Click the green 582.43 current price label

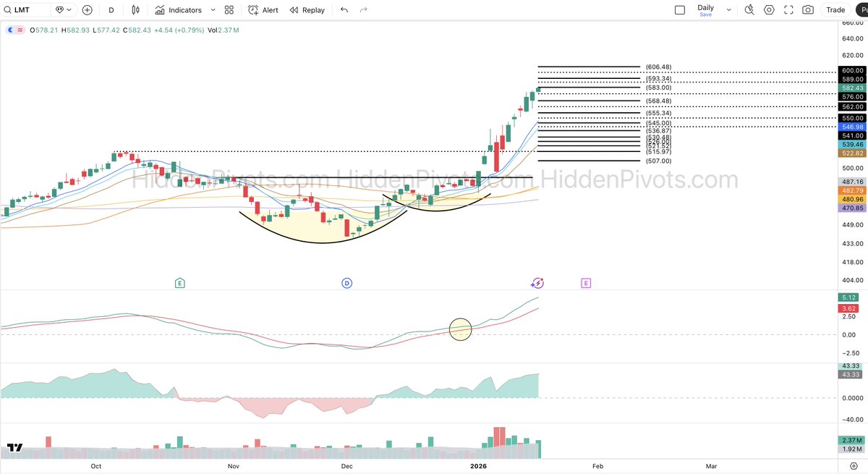click(854, 88)
